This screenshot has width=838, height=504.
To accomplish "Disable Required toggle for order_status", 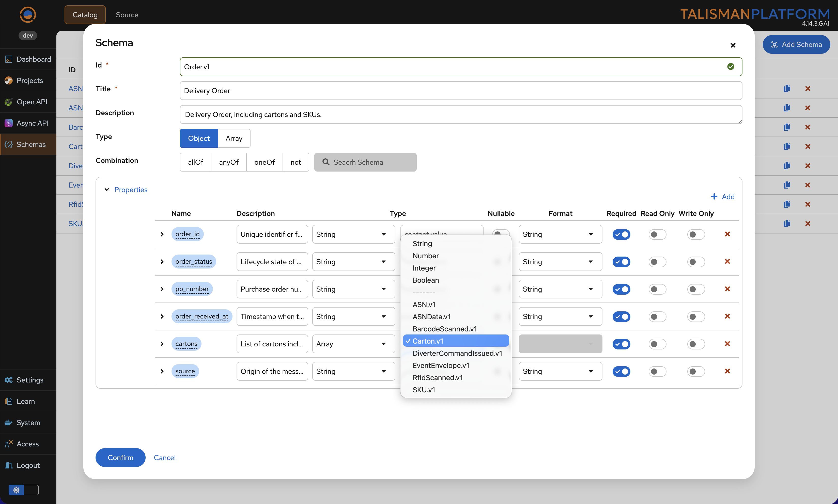I will [621, 262].
